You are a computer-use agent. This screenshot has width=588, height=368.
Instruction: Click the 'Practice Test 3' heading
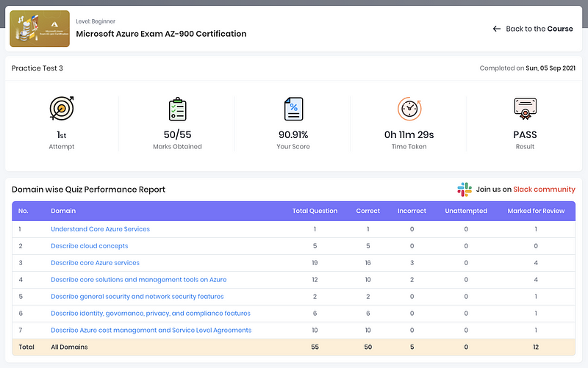(37, 68)
